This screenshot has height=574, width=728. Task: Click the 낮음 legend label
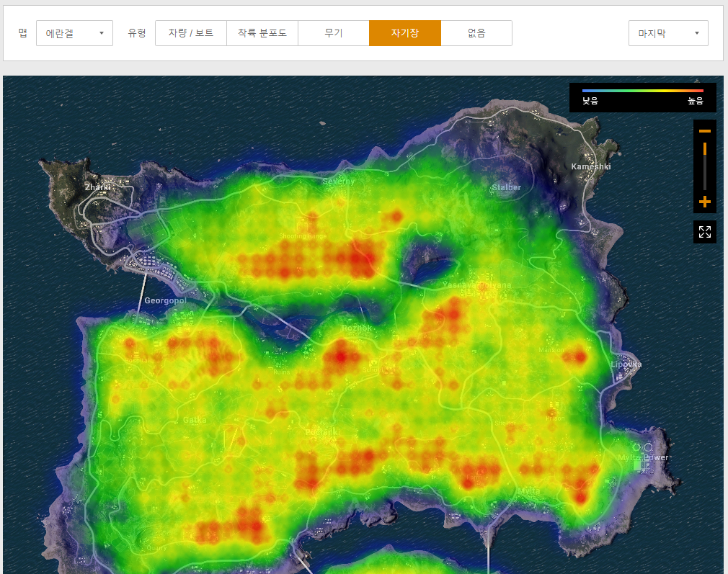(x=590, y=101)
